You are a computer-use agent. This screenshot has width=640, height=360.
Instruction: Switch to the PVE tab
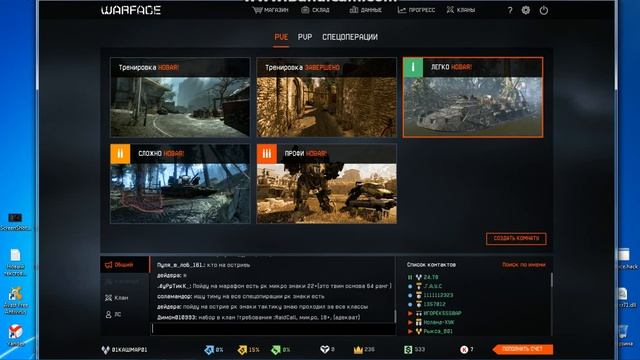coord(281,37)
